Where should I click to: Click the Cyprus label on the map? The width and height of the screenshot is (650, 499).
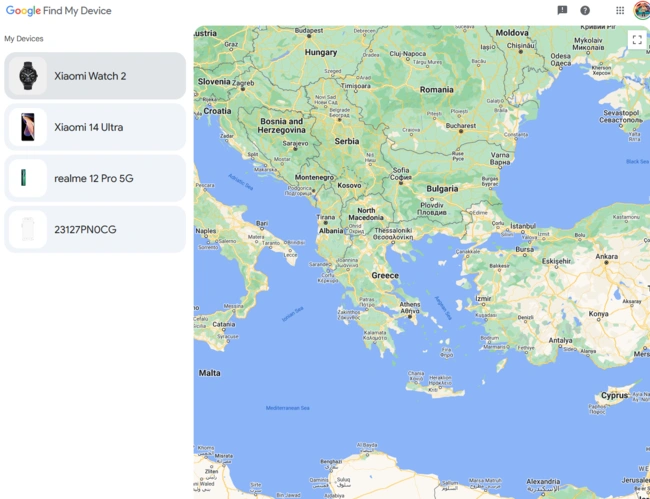tap(614, 395)
